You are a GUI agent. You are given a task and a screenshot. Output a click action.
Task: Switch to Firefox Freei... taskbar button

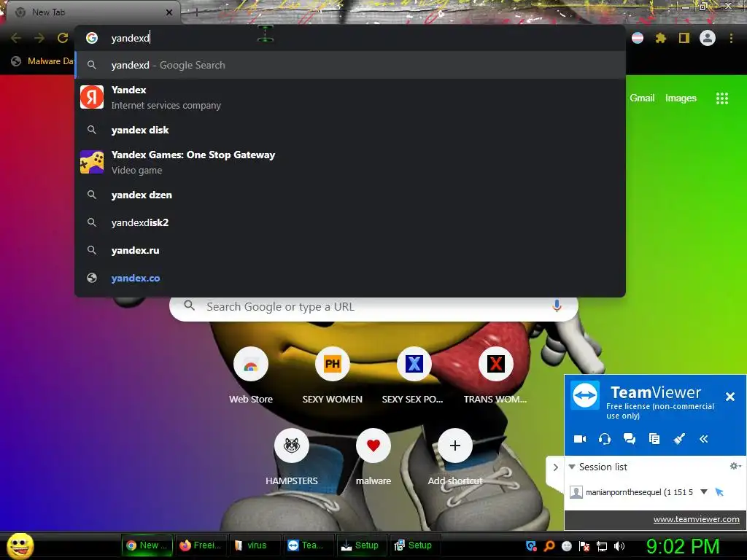coord(201,545)
